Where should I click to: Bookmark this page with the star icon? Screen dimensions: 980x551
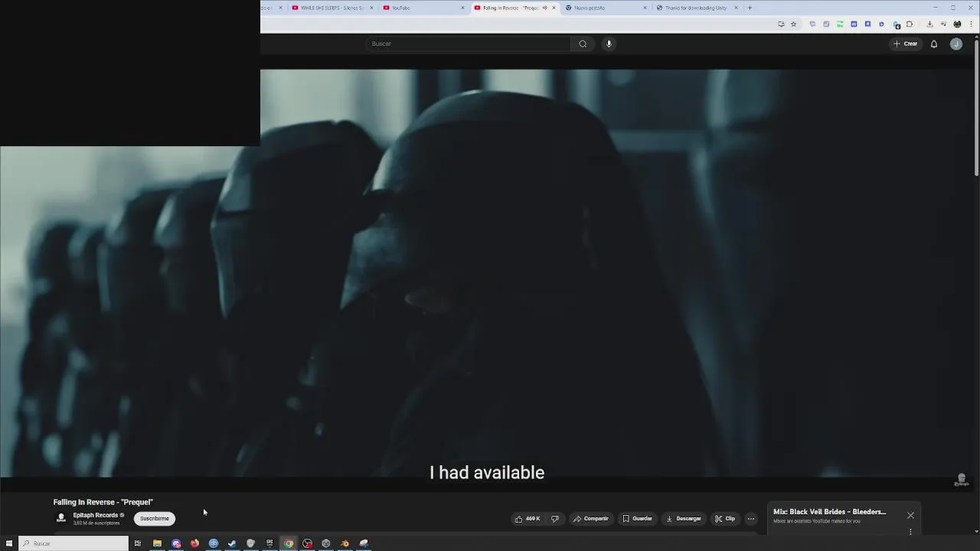(793, 24)
